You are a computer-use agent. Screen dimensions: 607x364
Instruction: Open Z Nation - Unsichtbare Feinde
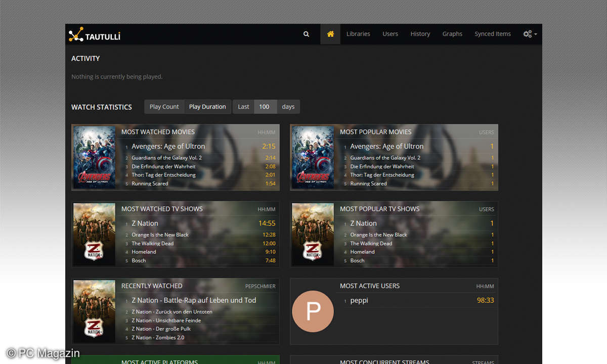click(x=166, y=320)
